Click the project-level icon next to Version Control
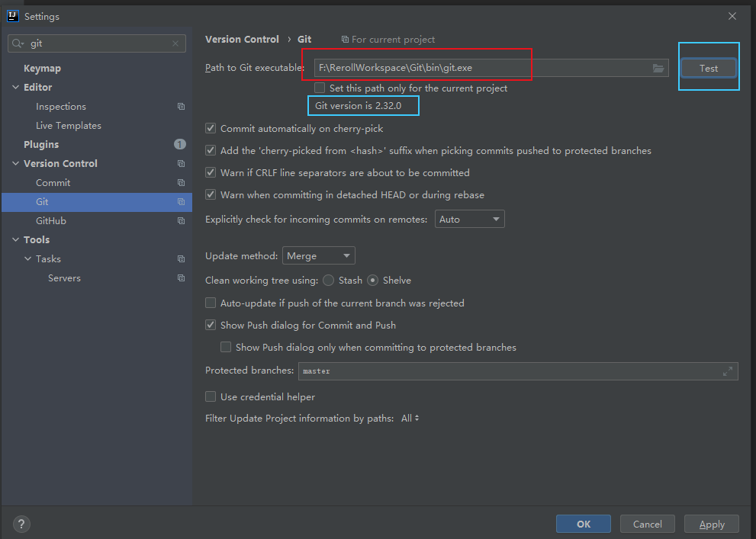Screen dimensions: 756x539 [182, 164]
